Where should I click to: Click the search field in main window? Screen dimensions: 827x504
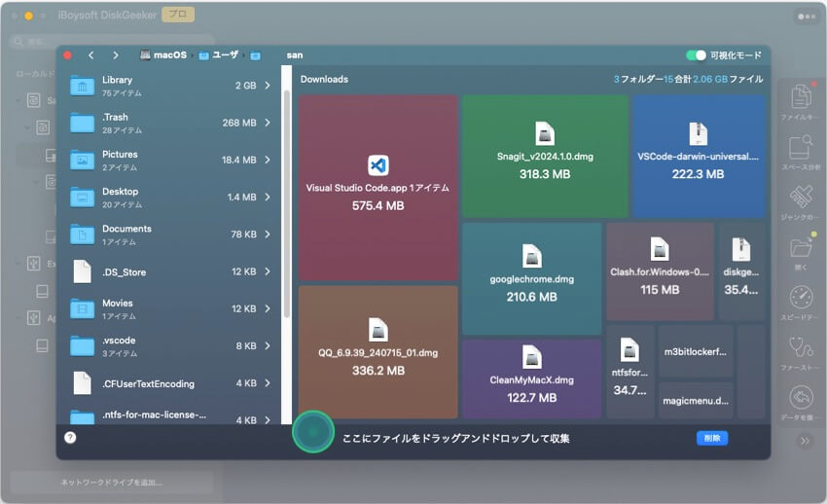[x=112, y=41]
